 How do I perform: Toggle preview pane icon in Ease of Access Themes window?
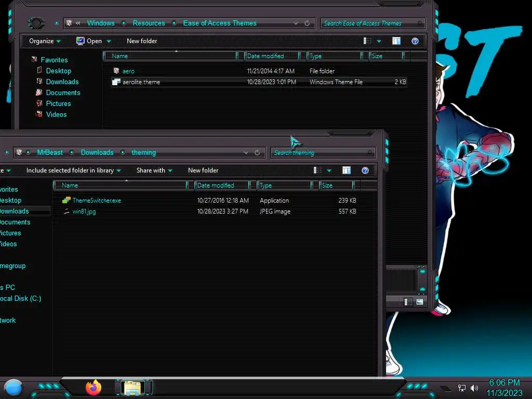(x=396, y=41)
